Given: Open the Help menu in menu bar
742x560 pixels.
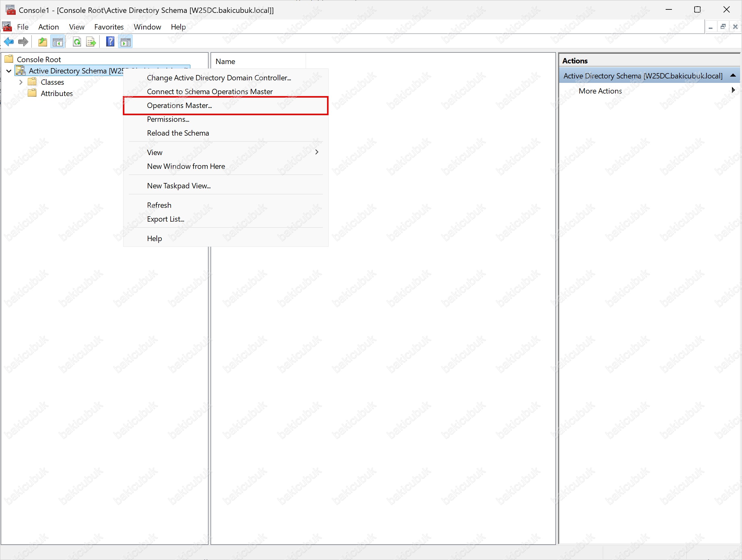Looking at the screenshot, I should click(x=178, y=27).
